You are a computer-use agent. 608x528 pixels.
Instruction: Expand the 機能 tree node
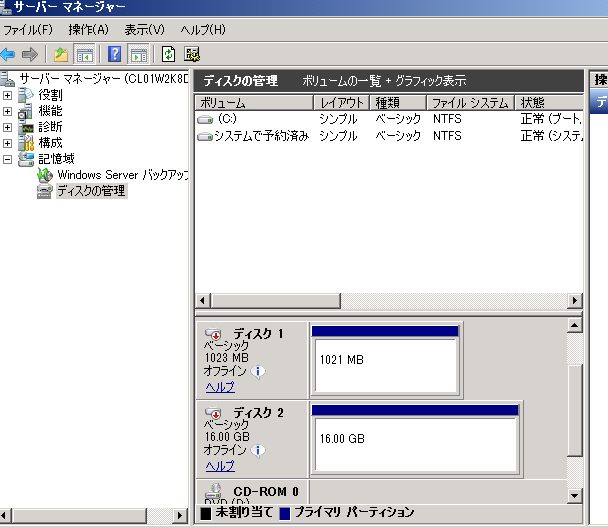click(x=8, y=111)
